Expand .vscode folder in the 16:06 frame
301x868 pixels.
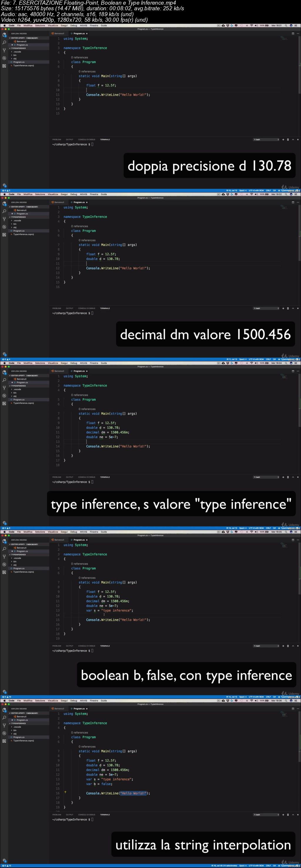[x=17, y=727]
